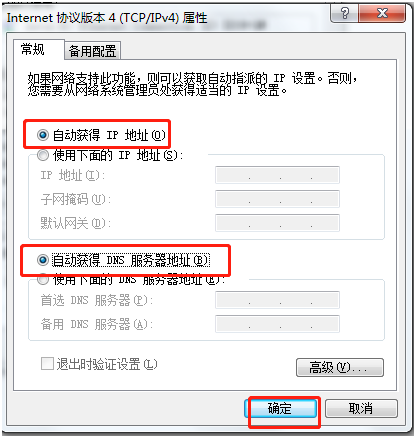The height and width of the screenshot is (438, 416).
Task: Click the dialog title bar text
Action: tap(107, 18)
